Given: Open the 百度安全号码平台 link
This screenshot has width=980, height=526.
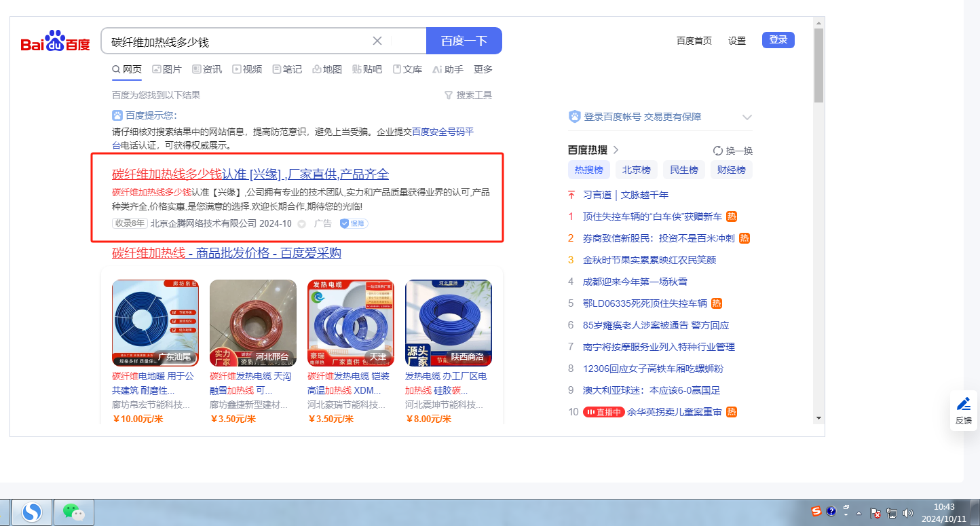Looking at the screenshot, I should (x=443, y=132).
